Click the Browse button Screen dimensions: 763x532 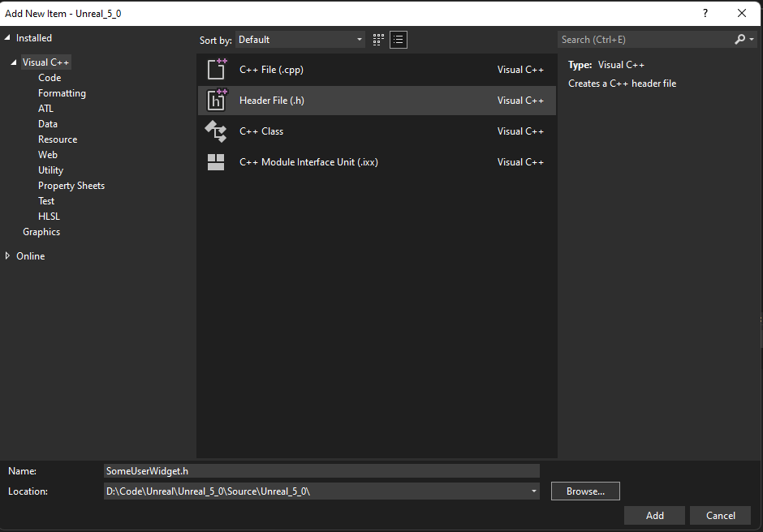coord(584,491)
